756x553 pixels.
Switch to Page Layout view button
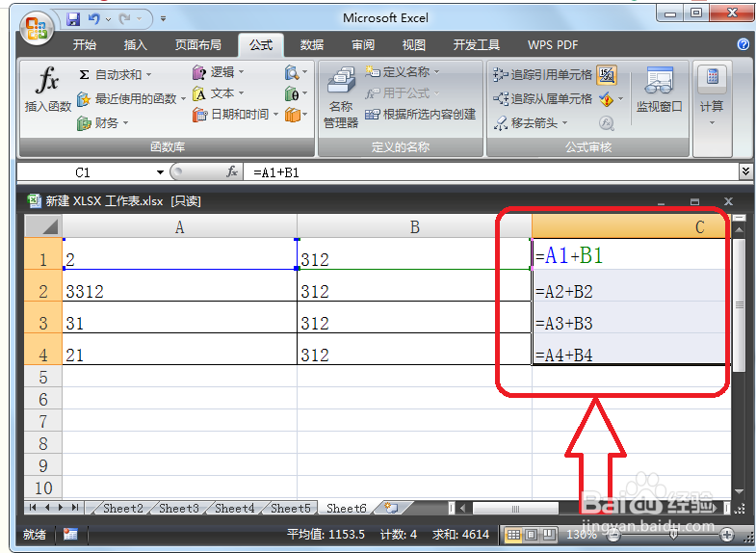pos(531,534)
